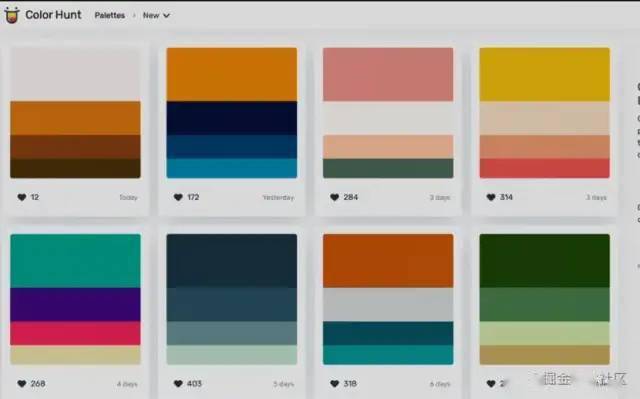The width and height of the screenshot is (640, 399).
Task: Click the Color Hunt title text
Action: click(53, 15)
